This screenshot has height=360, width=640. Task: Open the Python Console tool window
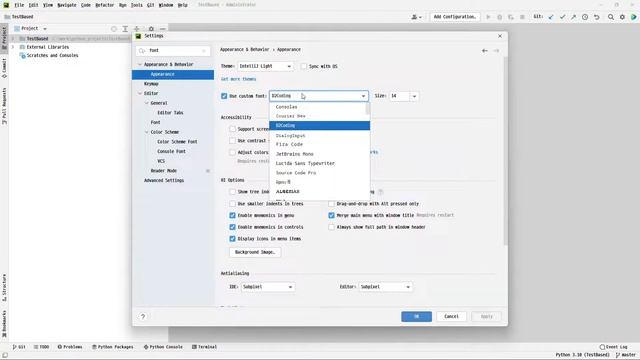163,347
